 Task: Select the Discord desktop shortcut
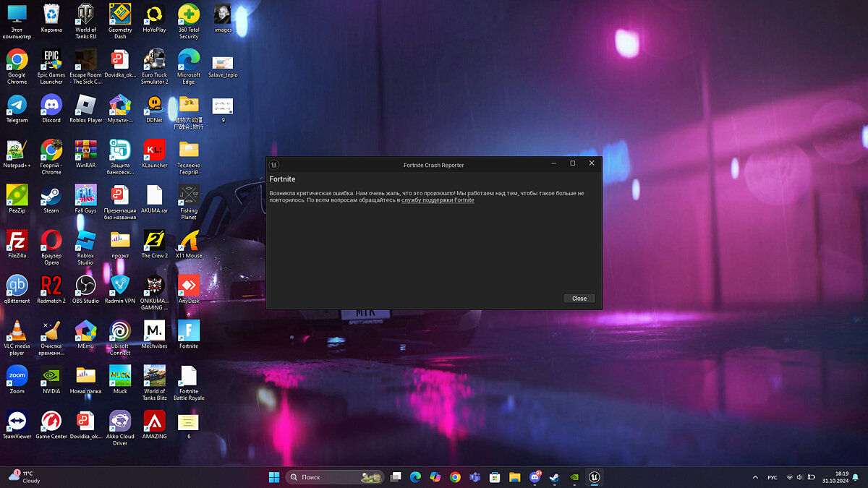pyautogui.click(x=51, y=107)
